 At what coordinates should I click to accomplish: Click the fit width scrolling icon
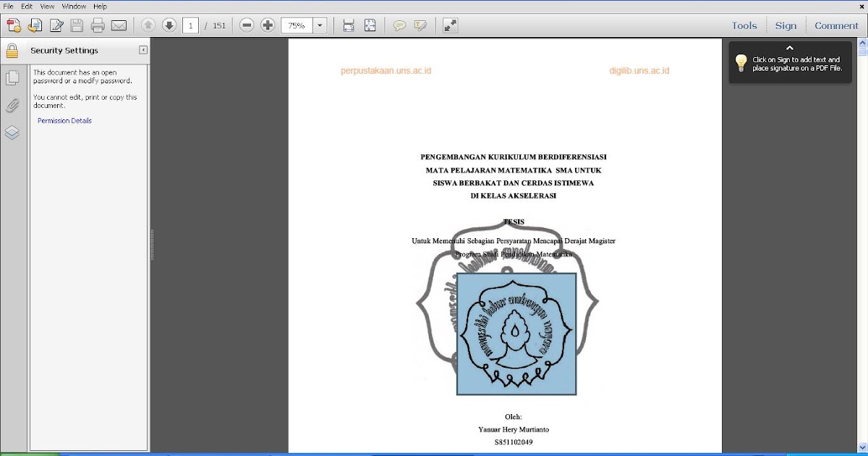[349, 25]
